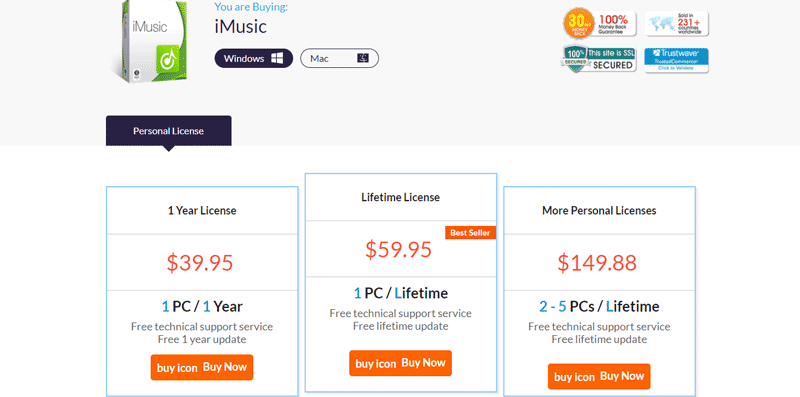Click the Lifetime License heading

coord(401,197)
